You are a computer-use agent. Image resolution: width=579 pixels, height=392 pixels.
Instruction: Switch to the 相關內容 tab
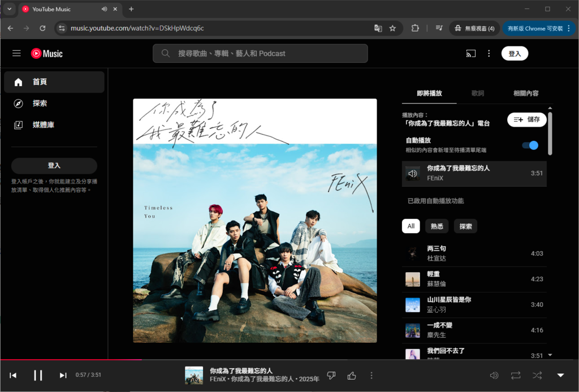(x=526, y=93)
